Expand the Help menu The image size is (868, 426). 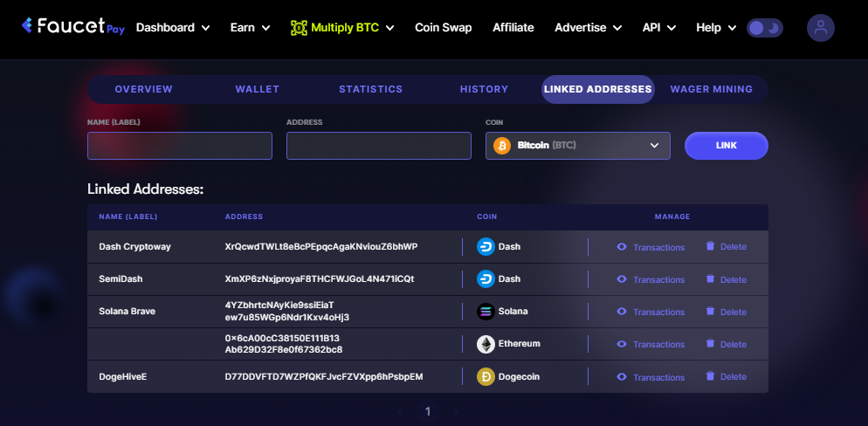716,28
